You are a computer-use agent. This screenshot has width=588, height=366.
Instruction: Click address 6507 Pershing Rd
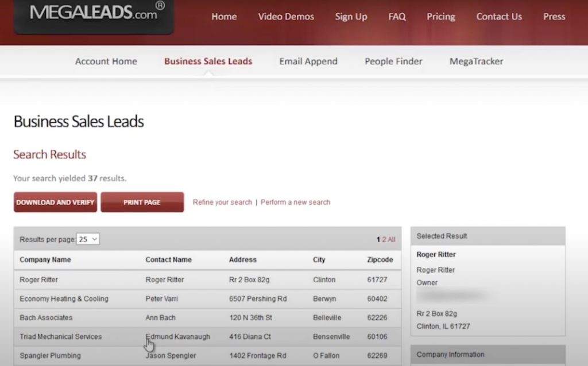tap(258, 298)
